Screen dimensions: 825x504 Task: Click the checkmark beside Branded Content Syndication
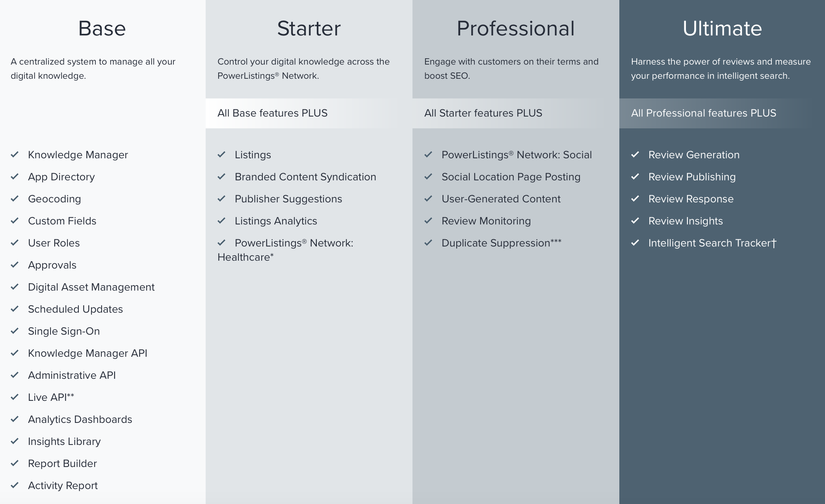coord(221,176)
